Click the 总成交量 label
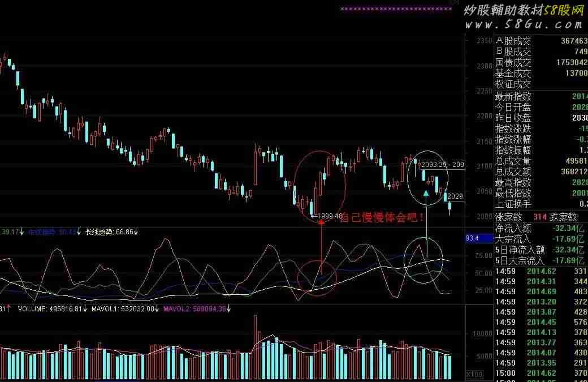588x382 pixels. point(513,161)
